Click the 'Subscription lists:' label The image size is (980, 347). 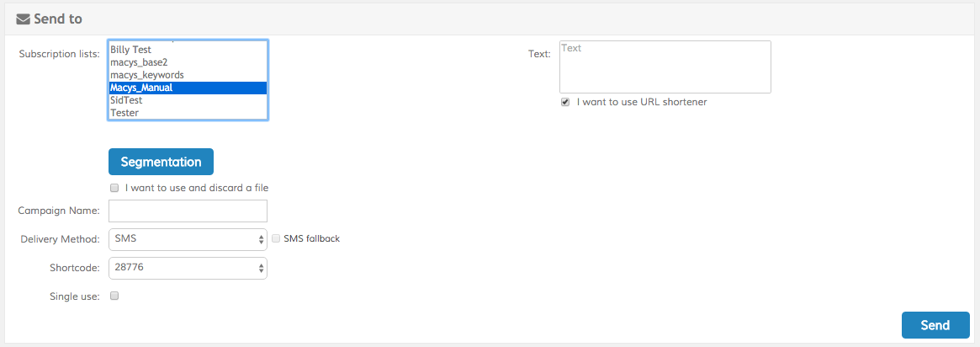coord(59,55)
